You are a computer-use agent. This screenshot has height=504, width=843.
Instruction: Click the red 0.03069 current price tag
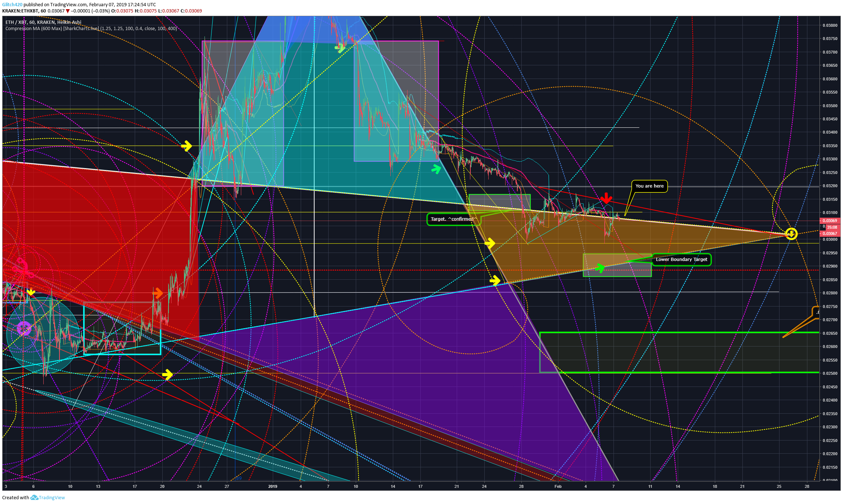pyautogui.click(x=829, y=221)
